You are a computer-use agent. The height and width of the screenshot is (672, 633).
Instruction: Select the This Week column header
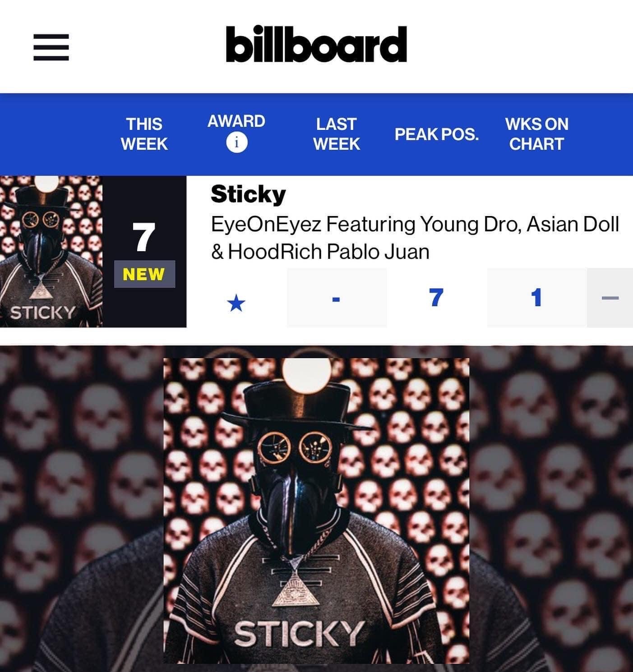click(144, 134)
